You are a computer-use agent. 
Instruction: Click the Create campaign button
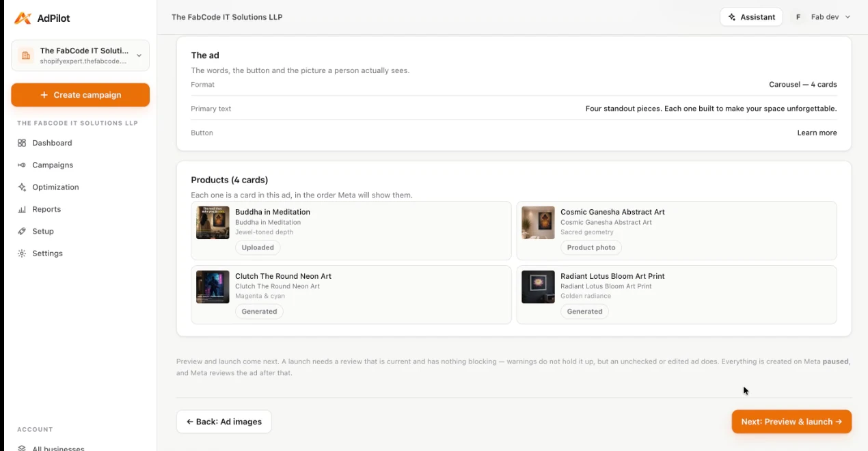pyautogui.click(x=80, y=95)
